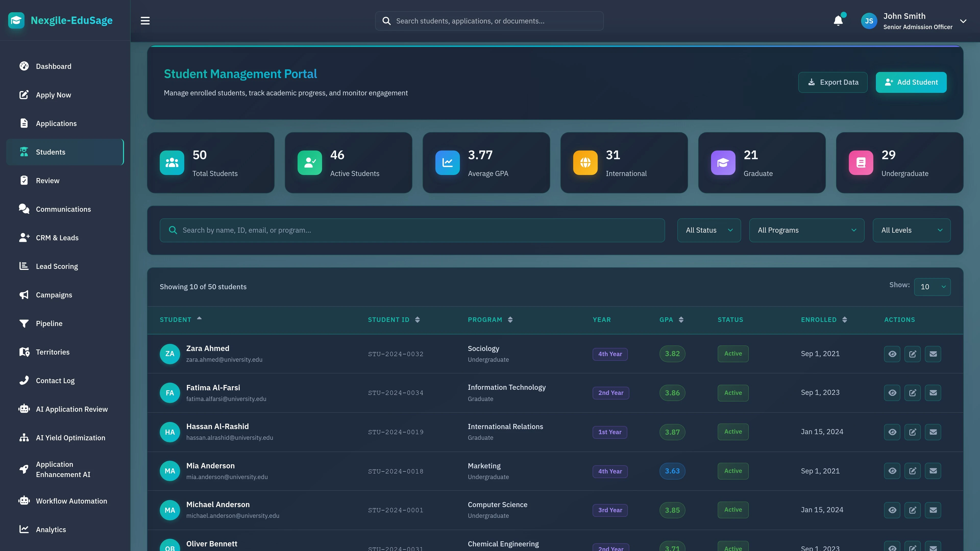Open the Analytics section
The height and width of the screenshot is (551, 980).
51,529
